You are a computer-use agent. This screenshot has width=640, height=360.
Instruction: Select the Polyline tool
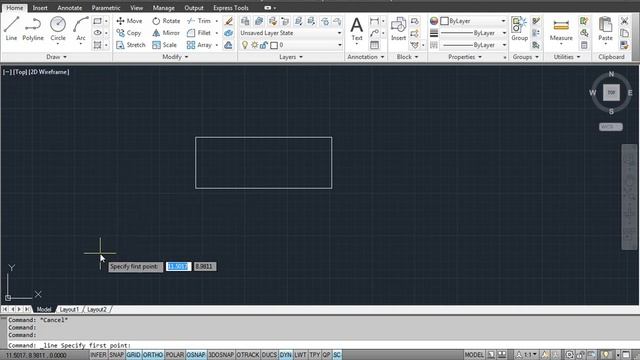[x=33, y=29]
